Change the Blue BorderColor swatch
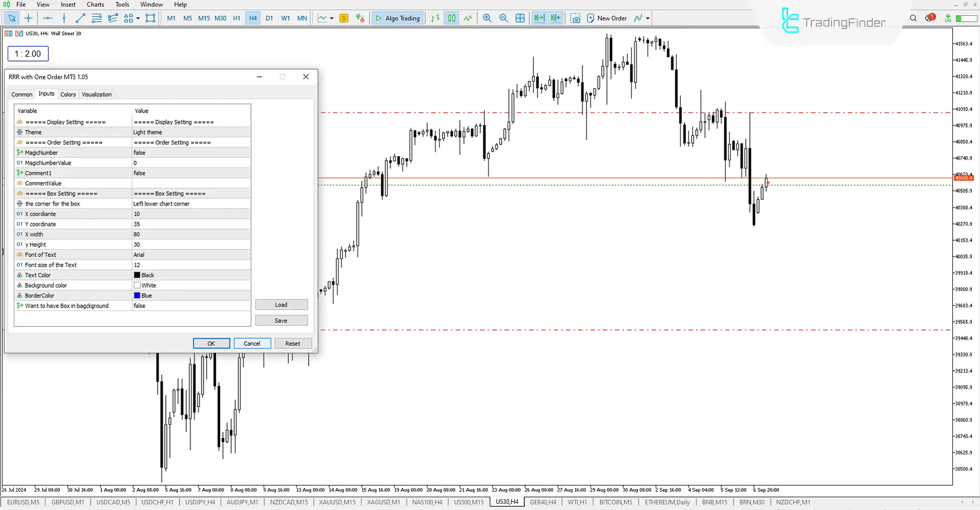 [x=137, y=295]
